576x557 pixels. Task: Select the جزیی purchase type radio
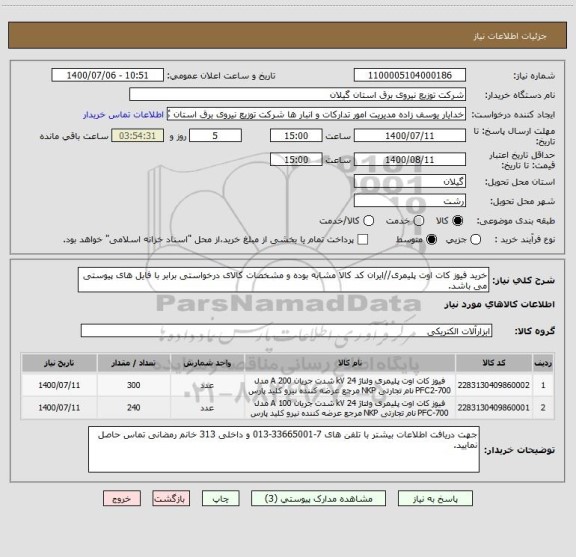click(x=475, y=240)
